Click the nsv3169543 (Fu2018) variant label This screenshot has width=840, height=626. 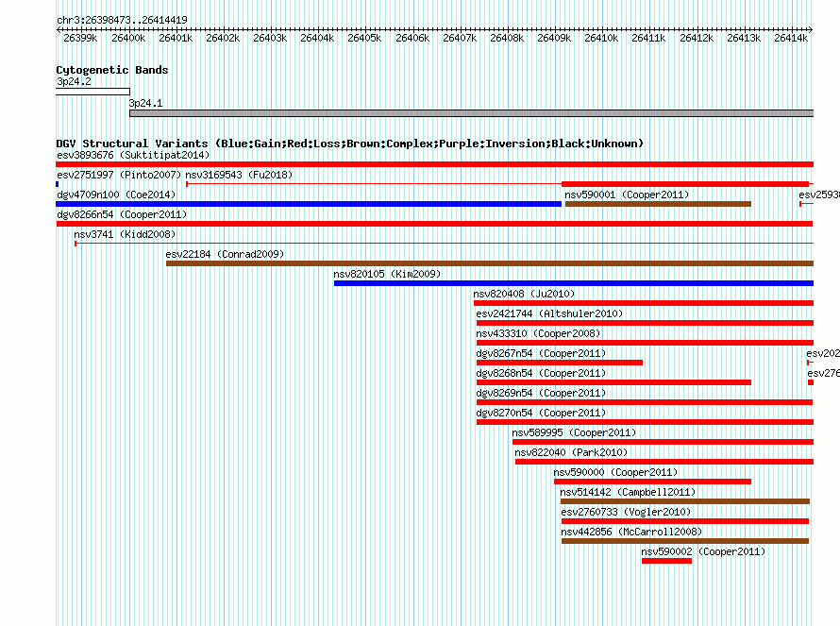[239, 175]
